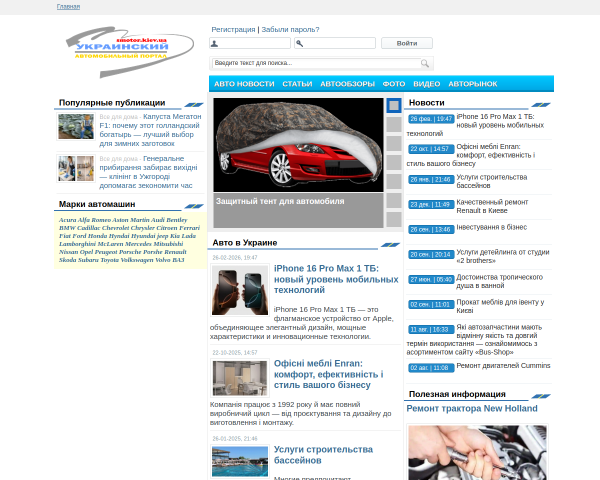Screen dimensions: 600x480
Task: Click the Забыли пароль? link
Action: pos(290,29)
